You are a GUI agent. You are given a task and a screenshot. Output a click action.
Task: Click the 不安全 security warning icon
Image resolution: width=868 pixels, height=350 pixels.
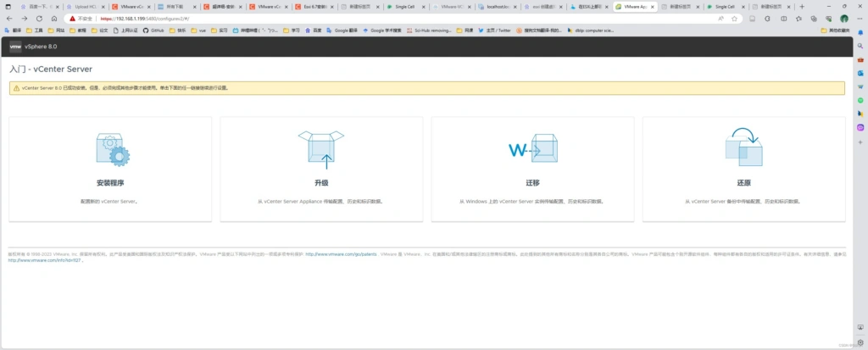(x=73, y=19)
